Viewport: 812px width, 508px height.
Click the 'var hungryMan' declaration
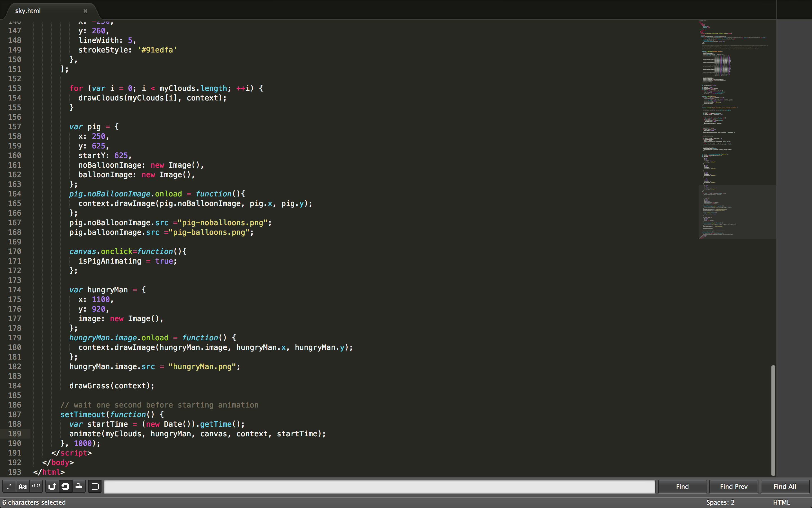pyautogui.click(x=98, y=290)
